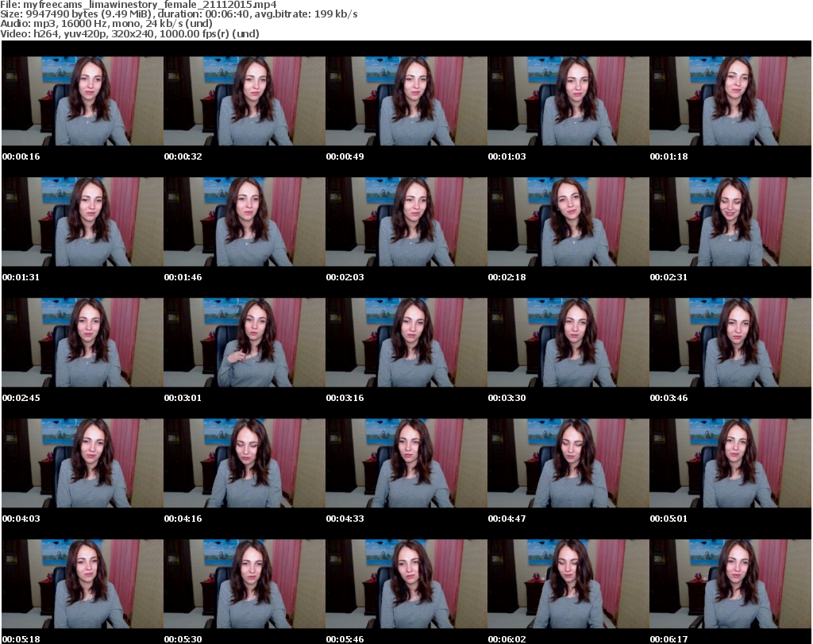Viewport: 813px width, 644px height.
Task: Click the 00:01:18 timestamp label
Action: (669, 156)
